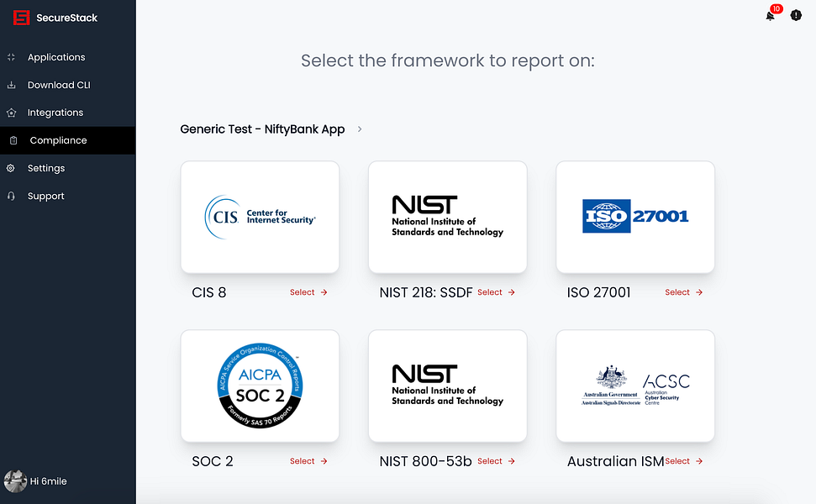Click the Select arrow on Australian ISM card
The width and height of the screenshot is (816, 504).
(x=684, y=460)
